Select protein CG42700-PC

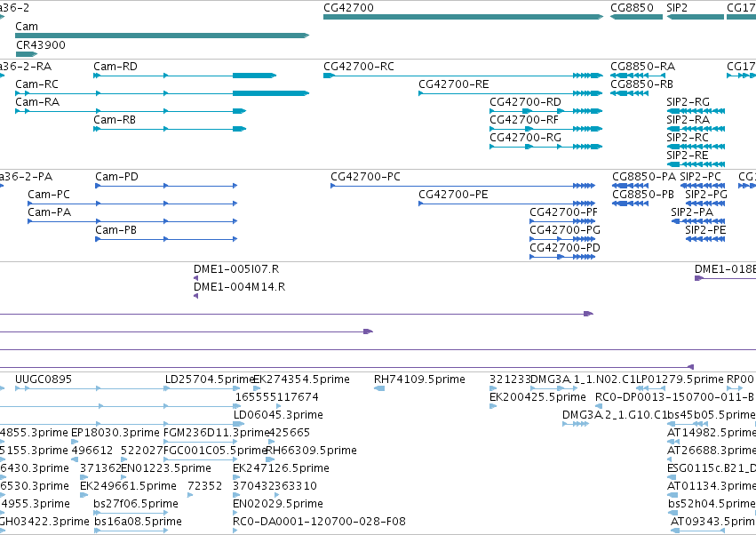(x=463, y=186)
